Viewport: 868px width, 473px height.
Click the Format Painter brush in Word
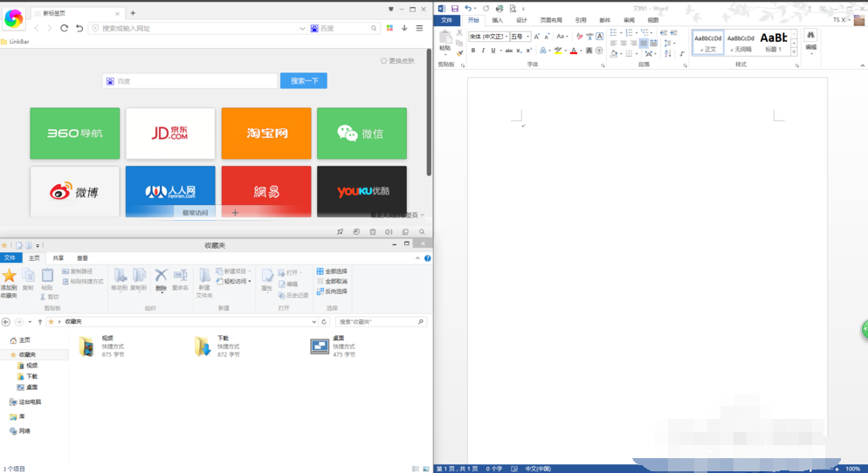click(458, 53)
